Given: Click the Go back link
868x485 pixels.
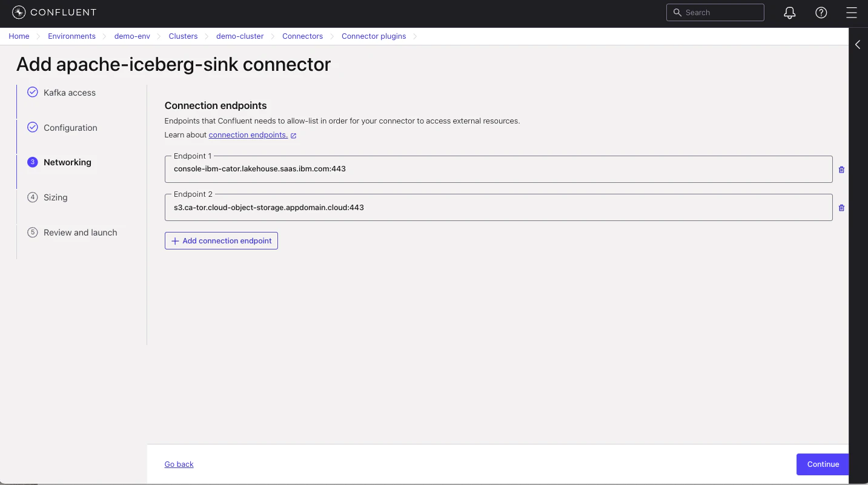Looking at the screenshot, I should coord(179,464).
